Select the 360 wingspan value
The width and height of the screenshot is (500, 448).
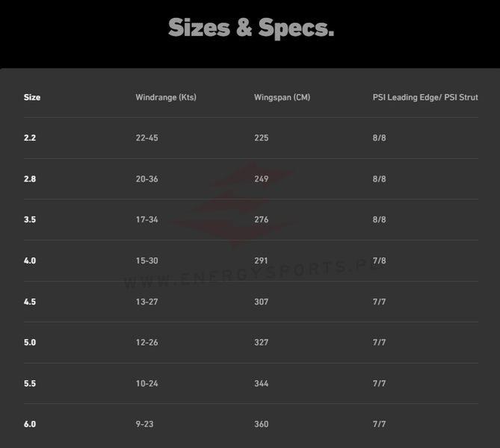pos(262,424)
